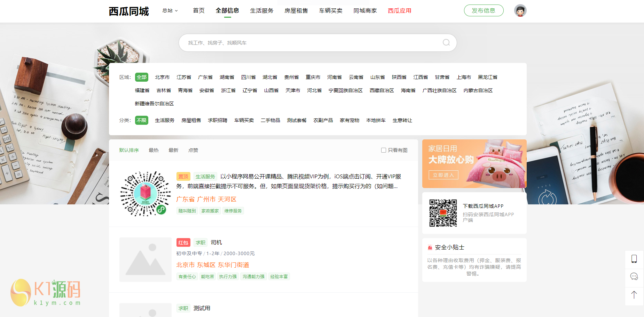Open the user avatar profile
The image size is (644, 317).
(520, 11)
